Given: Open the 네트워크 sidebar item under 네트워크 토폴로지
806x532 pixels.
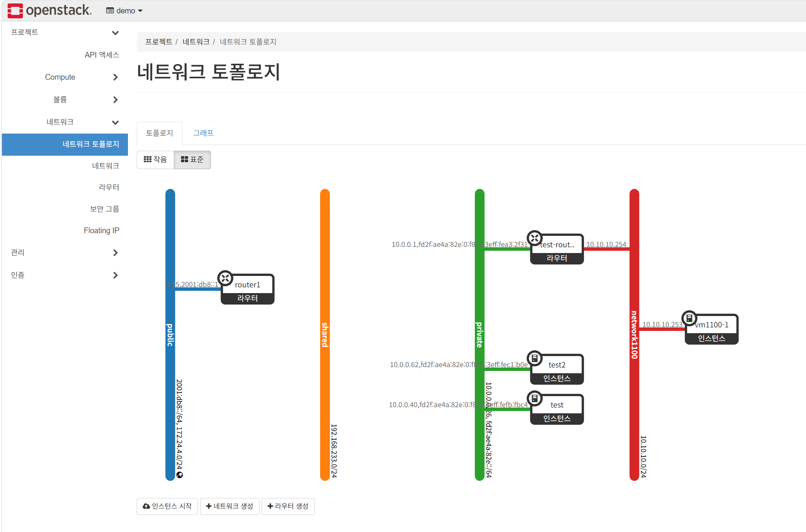Looking at the screenshot, I should (x=105, y=166).
